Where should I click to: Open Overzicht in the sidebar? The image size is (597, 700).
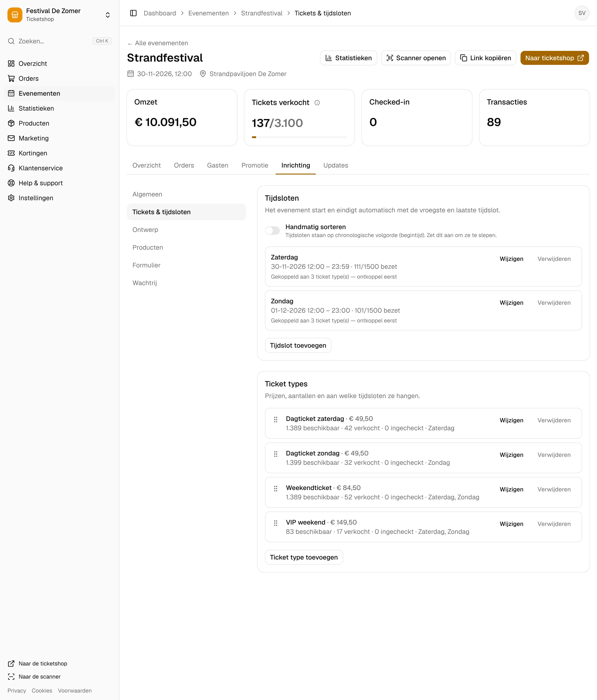point(59,63)
